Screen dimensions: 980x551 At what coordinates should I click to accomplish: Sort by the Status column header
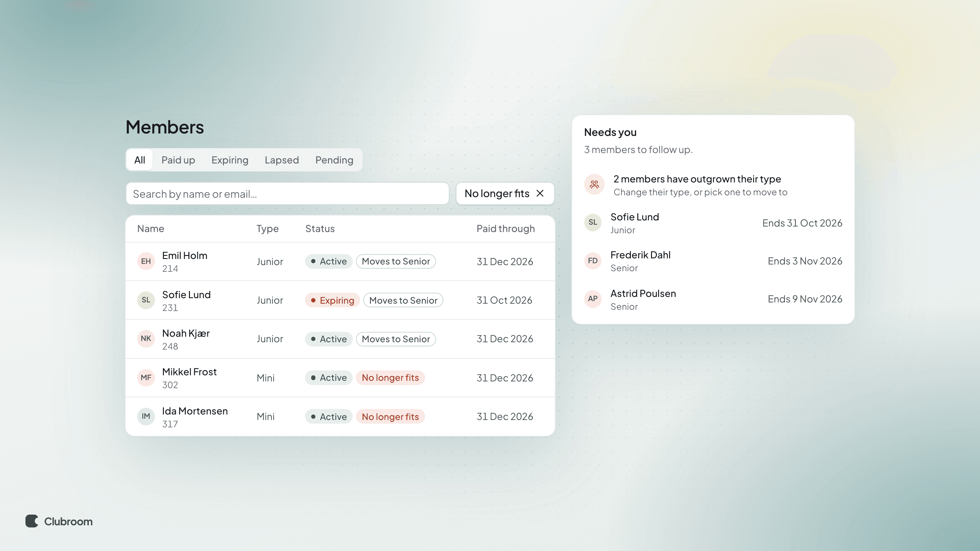pos(320,229)
